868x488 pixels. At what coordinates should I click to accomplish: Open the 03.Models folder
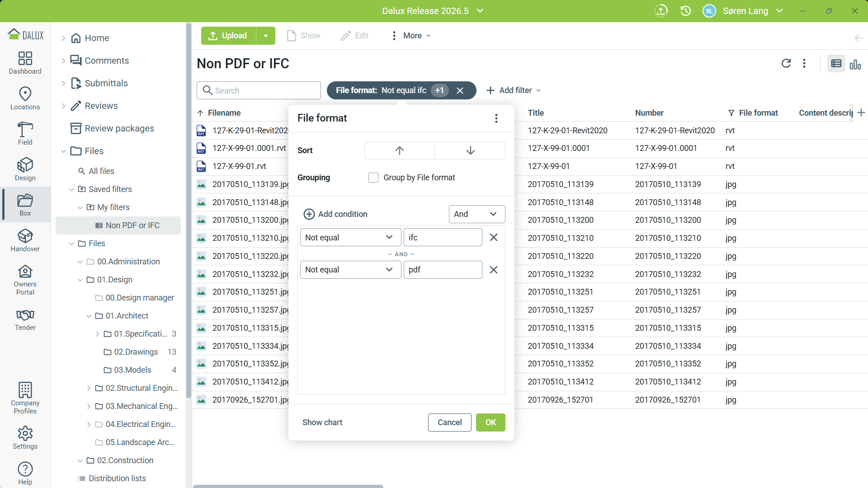point(132,370)
